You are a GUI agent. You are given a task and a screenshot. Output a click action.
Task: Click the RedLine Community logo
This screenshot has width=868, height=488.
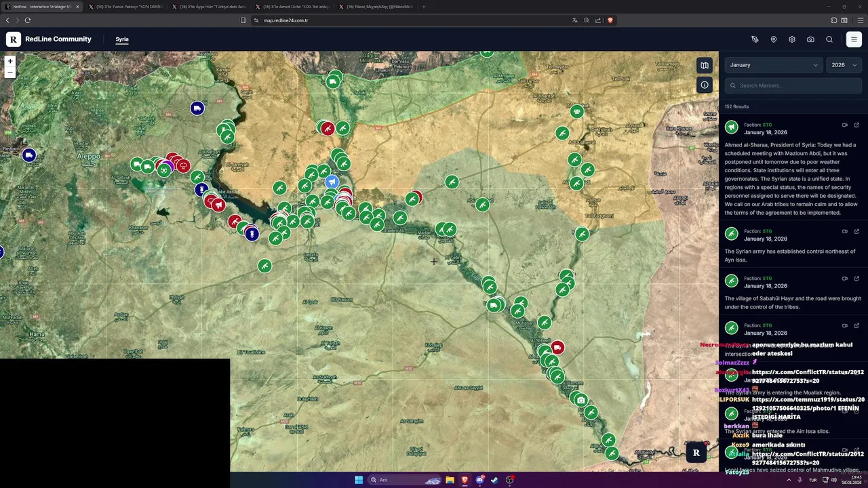point(14,39)
